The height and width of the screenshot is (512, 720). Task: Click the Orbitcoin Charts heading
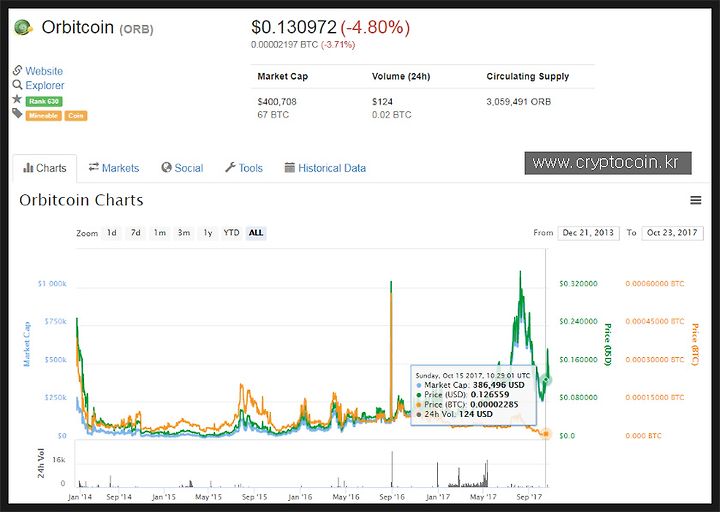tap(81, 201)
